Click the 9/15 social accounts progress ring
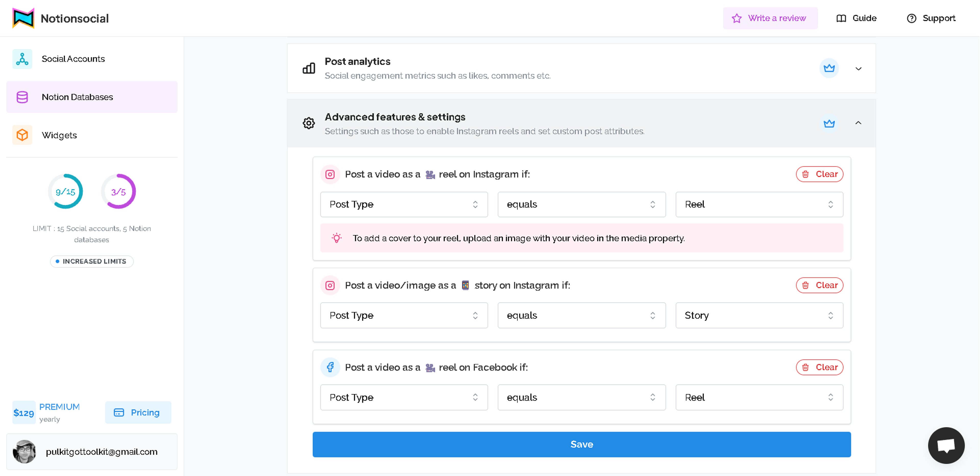The image size is (980, 476). 65,192
